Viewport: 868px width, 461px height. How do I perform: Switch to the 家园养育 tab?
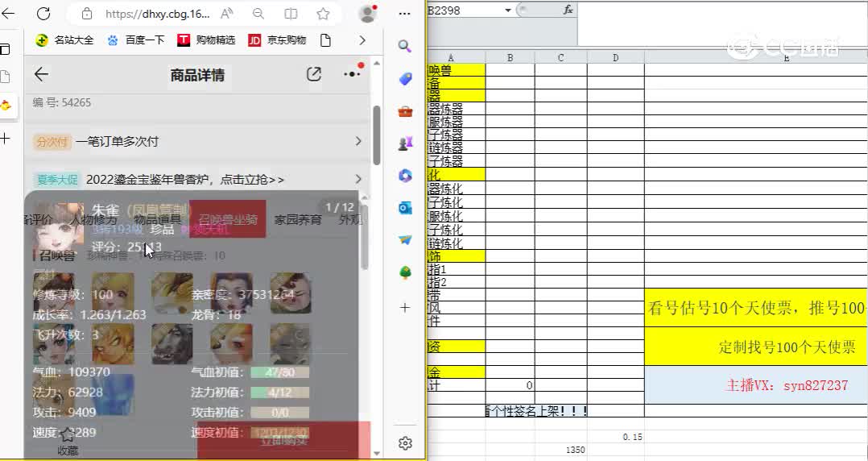(298, 220)
